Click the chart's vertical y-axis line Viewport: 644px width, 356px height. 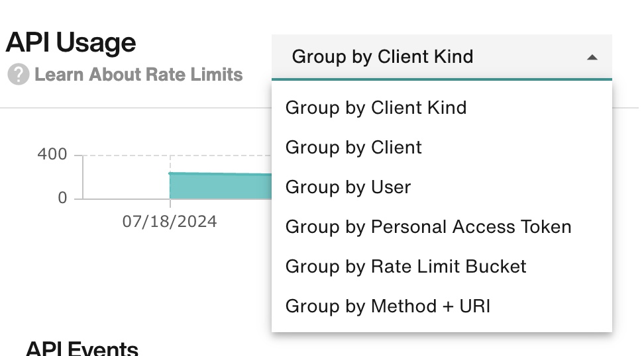(x=83, y=177)
